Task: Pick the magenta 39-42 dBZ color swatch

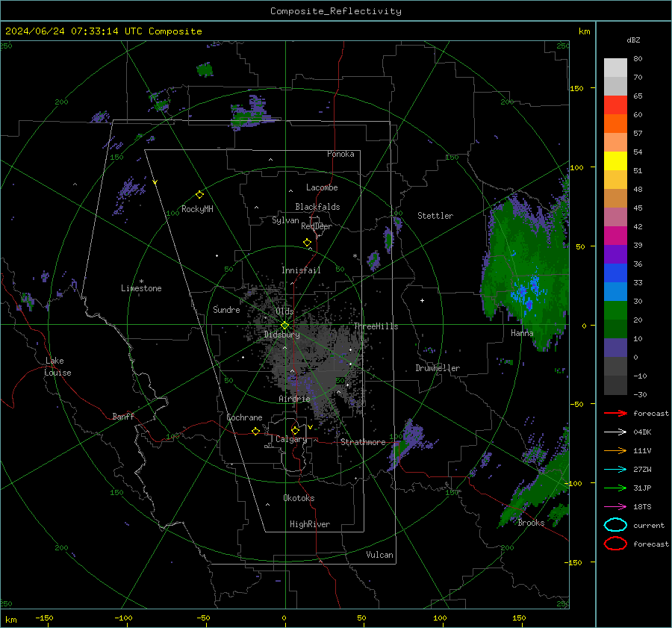Action: (x=615, y=236)
